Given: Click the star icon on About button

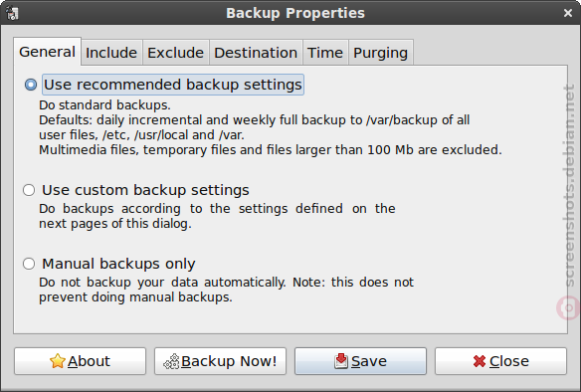Looking at the screenshot, I should [x=58, y=361].
